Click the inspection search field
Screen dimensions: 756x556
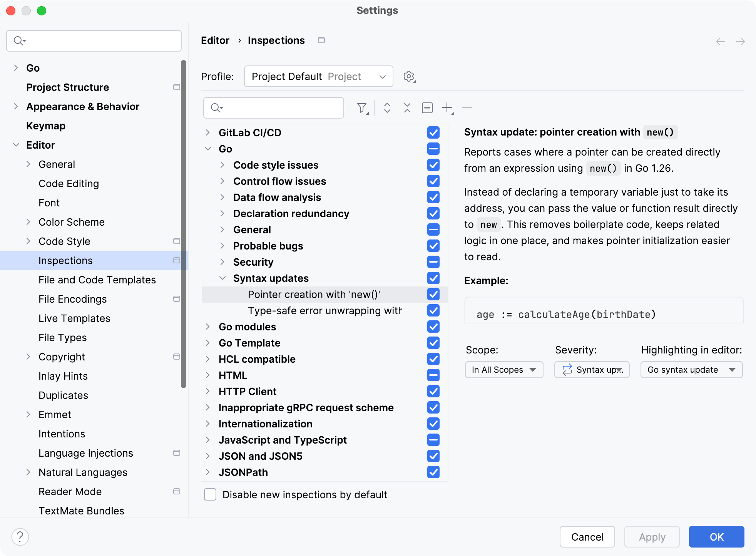pyautogui.click(x=273, y=108)
